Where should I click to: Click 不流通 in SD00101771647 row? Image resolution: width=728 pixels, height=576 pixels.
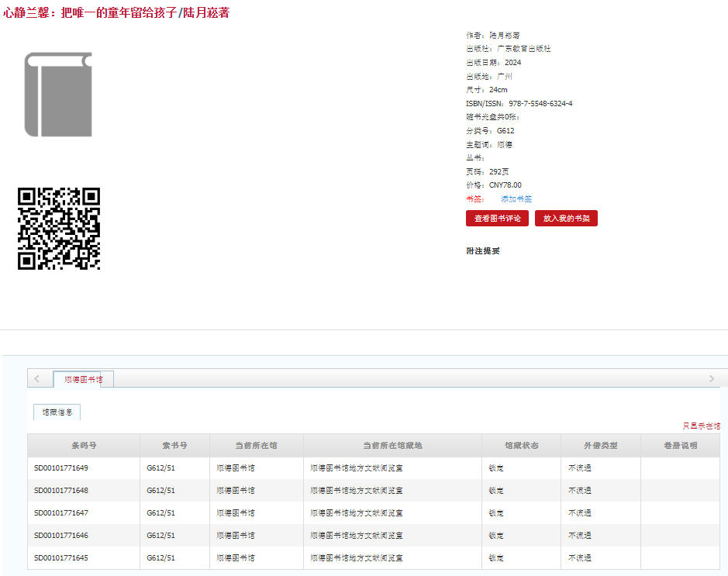pyautogui.click(x=579, y=513)
